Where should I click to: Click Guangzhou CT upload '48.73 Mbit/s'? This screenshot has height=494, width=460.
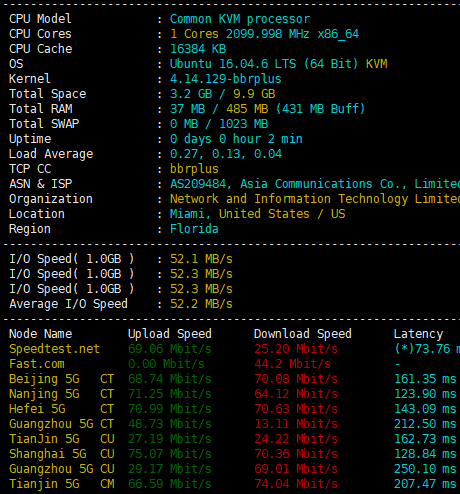[170, 424]
